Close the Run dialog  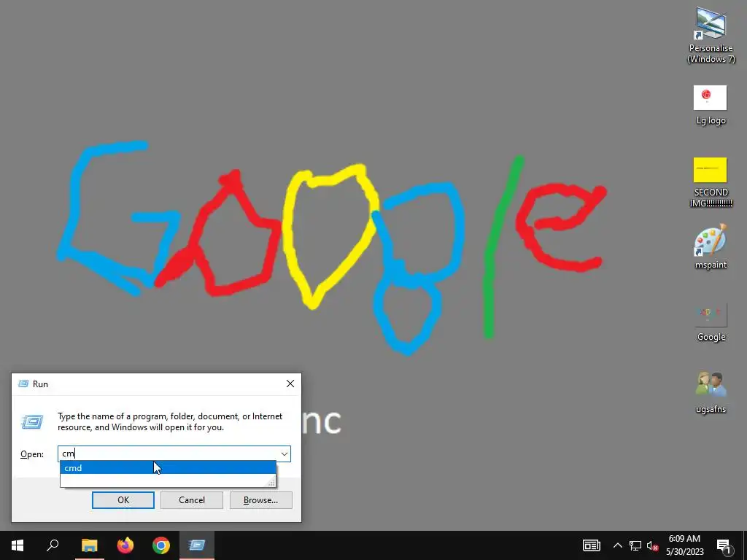290,384
